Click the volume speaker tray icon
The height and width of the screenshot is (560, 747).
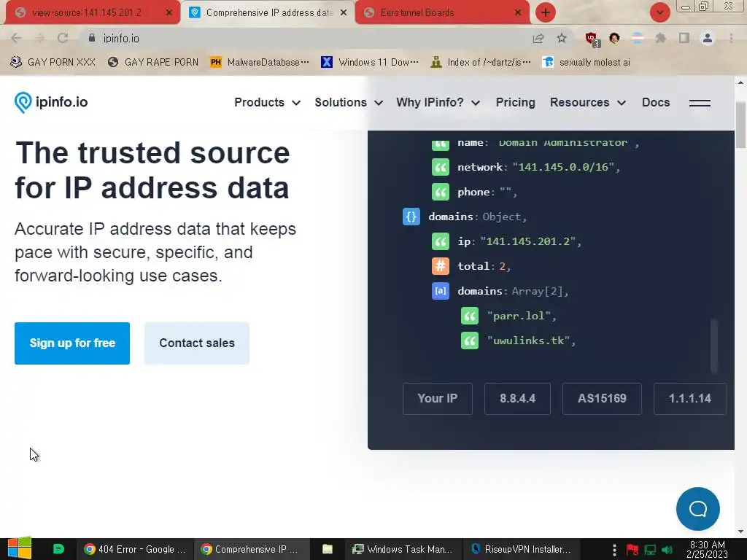(x=667, y=550)
